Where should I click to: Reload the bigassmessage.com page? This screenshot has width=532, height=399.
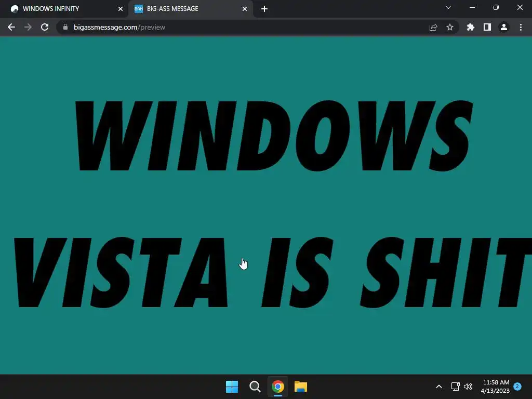(45, 27)
